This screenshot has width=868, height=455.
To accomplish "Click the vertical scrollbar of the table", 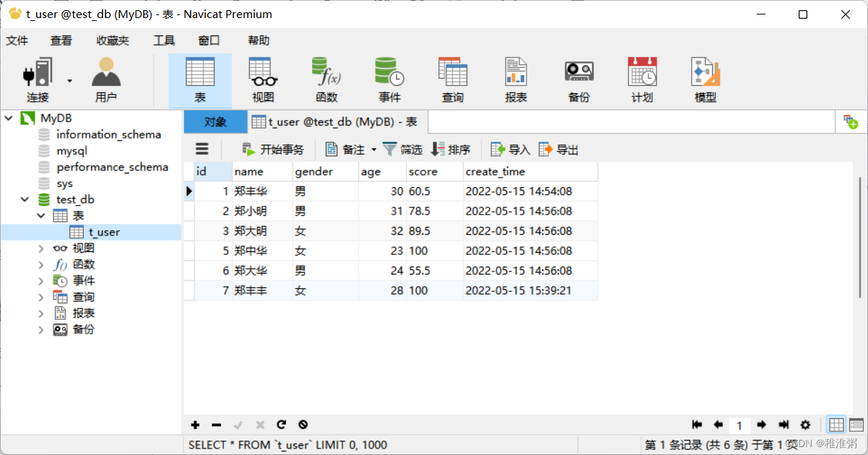I will 859,238.
